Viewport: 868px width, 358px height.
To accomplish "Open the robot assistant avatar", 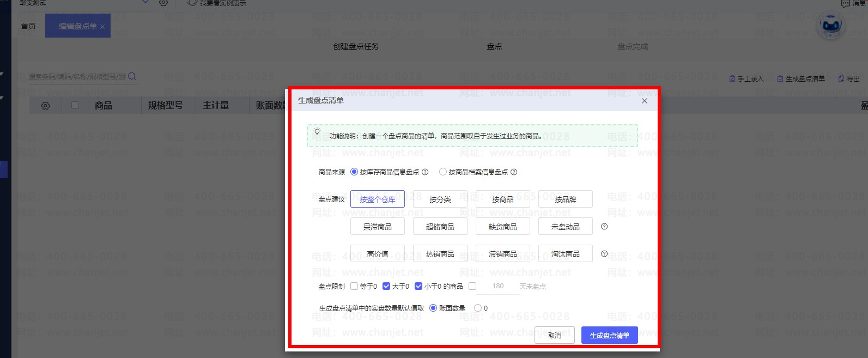I will (830, 26).
